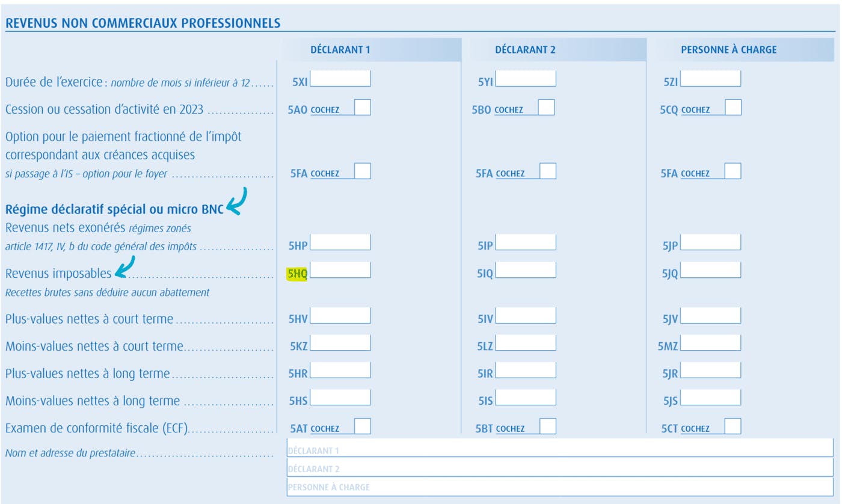Tick the 5BT ECF checkbox
Image resolution: width=842 pixels, height=504 pixels.
548,426
